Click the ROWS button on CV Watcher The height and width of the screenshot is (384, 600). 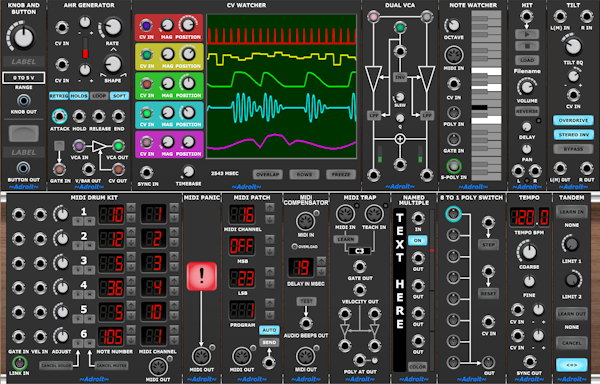pyautogui.click(x=304, y=174)
